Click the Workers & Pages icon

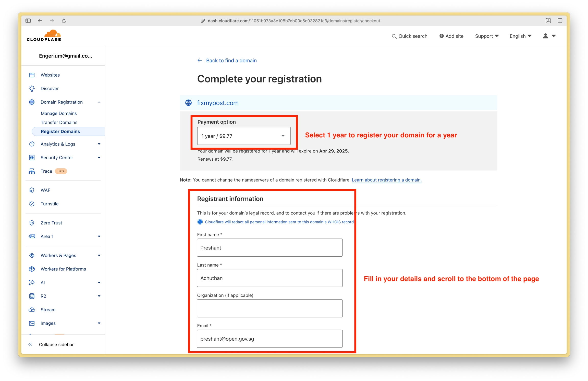point(32,255)
